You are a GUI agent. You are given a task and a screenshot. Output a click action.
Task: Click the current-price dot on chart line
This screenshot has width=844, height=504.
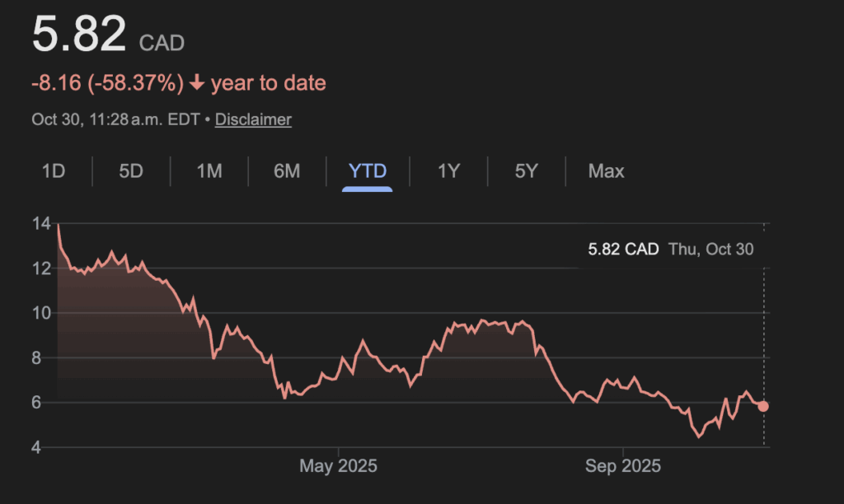coord(763,406)
